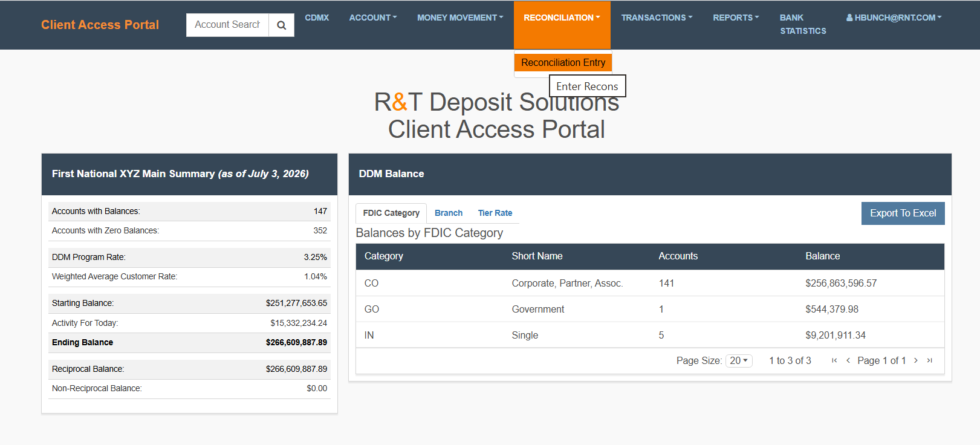Screen dimensions: 980x445
Task: Switch to the Tier Rate tab
Action: [x=495, y=213]
